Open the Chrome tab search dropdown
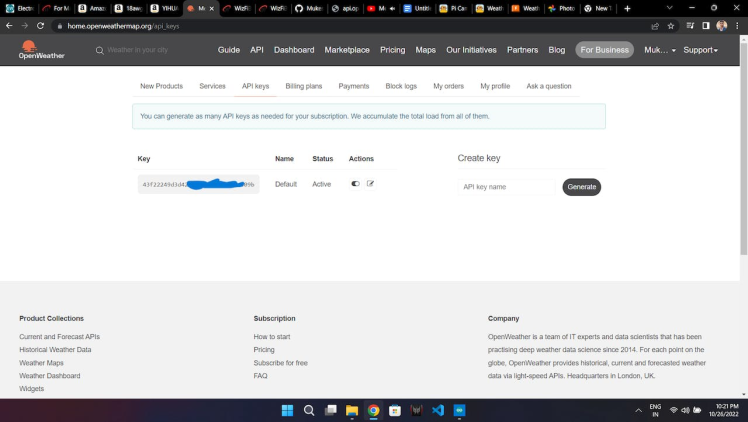Viewport: 748px width, 422px height. point(669,8)
